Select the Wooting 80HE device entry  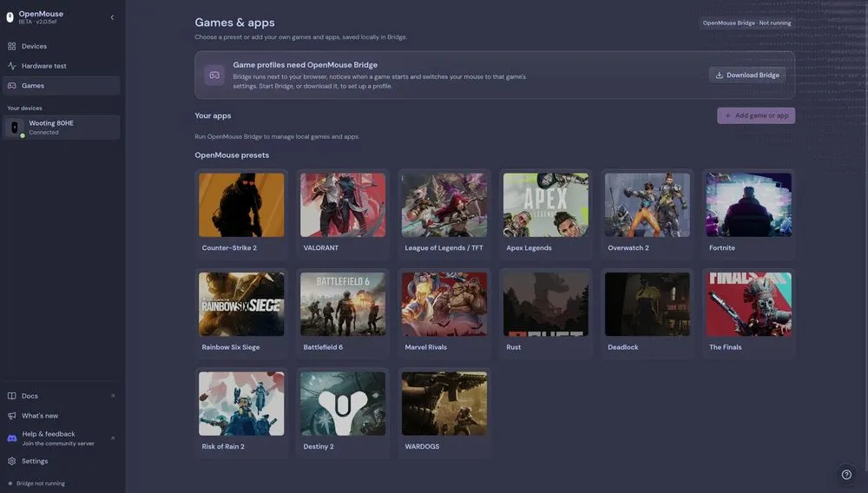[62, 128]
